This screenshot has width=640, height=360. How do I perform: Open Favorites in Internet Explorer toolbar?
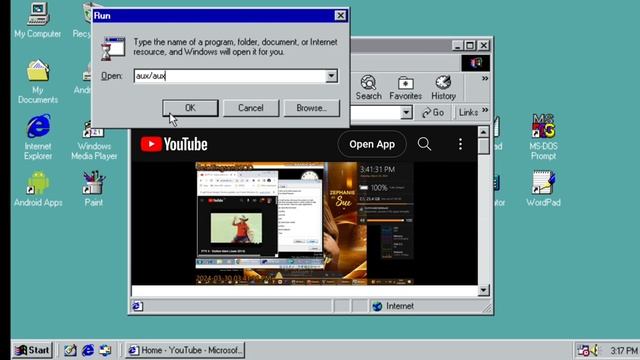[x=405, y=88]
